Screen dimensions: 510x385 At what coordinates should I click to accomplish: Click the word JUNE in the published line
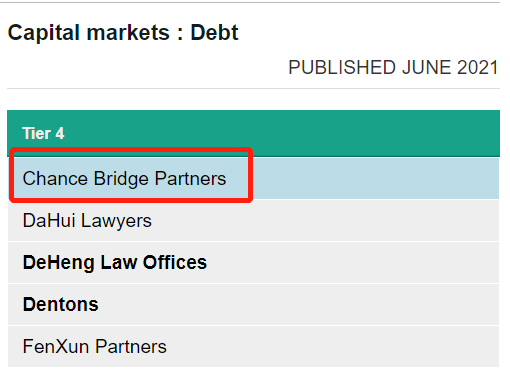point(427,68)
